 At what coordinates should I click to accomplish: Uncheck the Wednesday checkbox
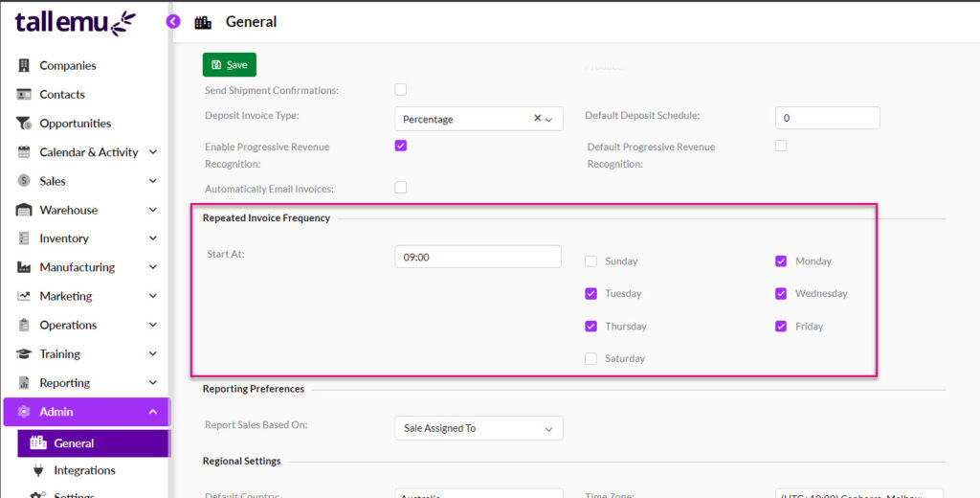[781, 293]
